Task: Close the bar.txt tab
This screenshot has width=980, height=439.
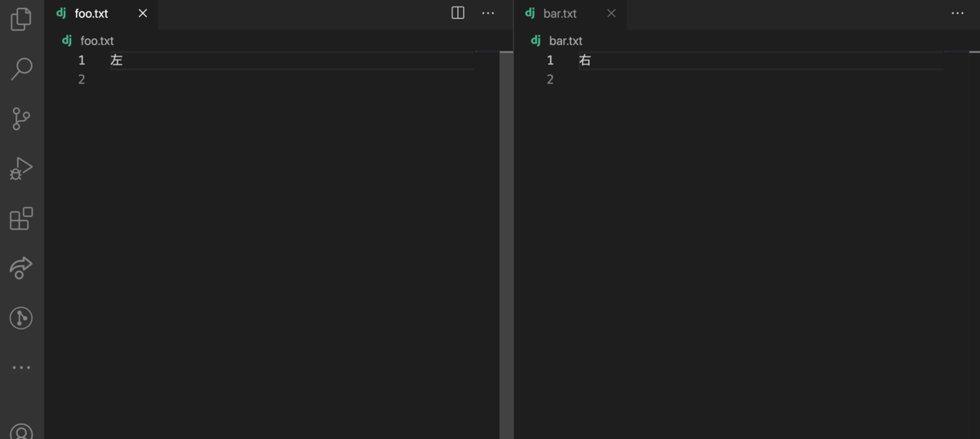Action: pos(612,14)
